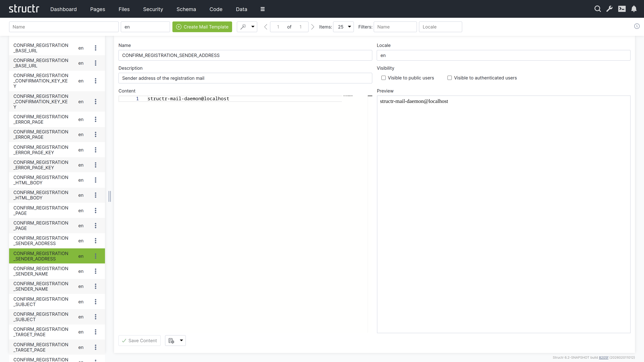Click the Locale filter input field
Screen dimensions: 644x362
[441, 27]
